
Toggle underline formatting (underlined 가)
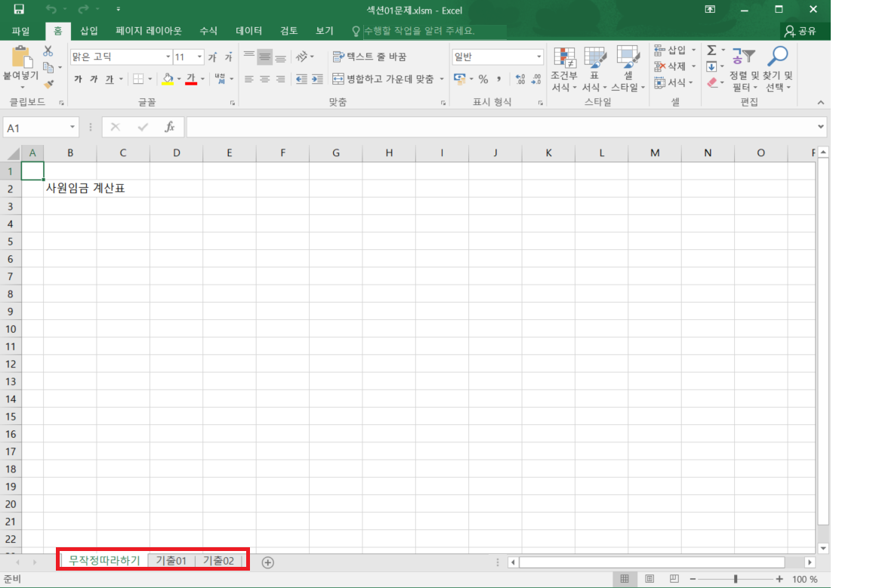click(110, 79)
